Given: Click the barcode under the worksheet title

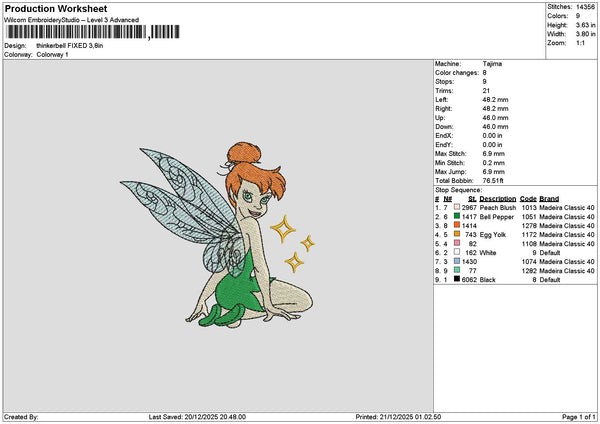Looking at the screenshot, I should coord(93,32).
